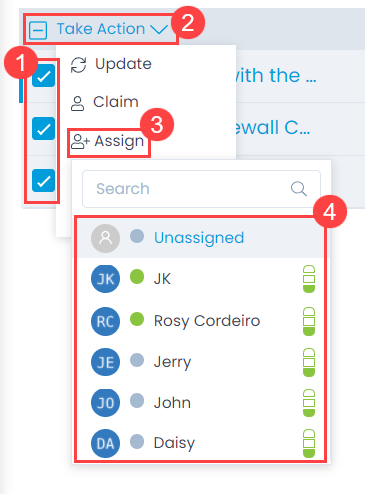The height and width of the screenshot is (494, 365).
Task: Click the JK avatar circle
Action: pos(105,279)
